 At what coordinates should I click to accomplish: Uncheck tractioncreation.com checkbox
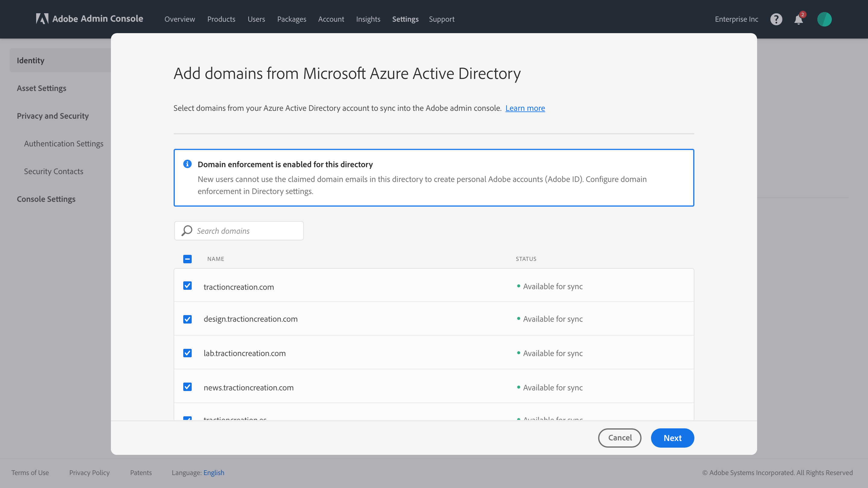pyautogui.click(x=187, y=286)
